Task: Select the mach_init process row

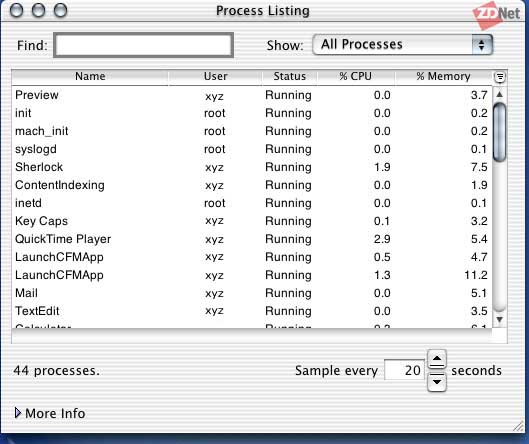Action: pos(252,131)
